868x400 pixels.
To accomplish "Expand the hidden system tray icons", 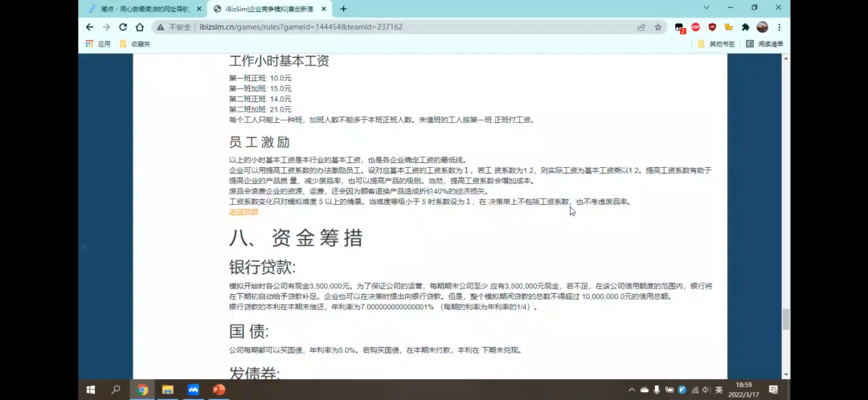I will [632, 390].
